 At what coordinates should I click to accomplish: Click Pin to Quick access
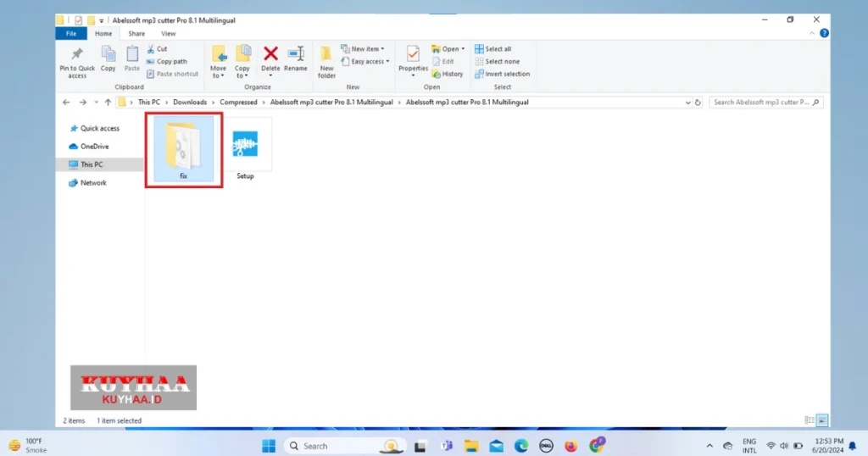point(77,63)
